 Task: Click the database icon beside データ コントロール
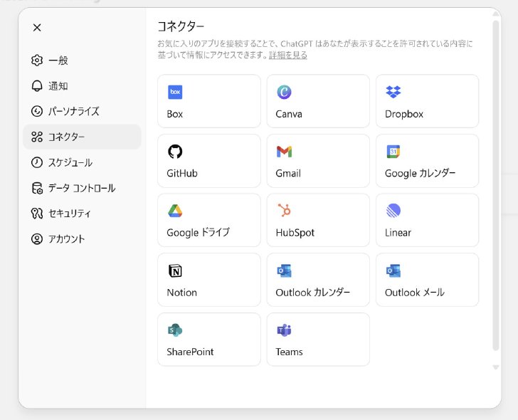[x=37, y=188]
